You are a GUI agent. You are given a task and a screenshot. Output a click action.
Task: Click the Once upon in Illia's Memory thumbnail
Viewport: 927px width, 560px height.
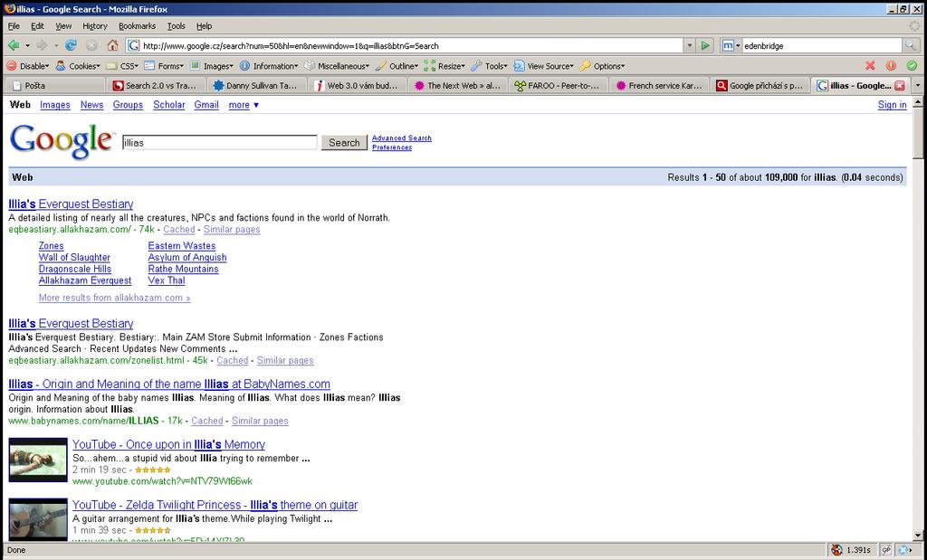click(x=38, y=460)
